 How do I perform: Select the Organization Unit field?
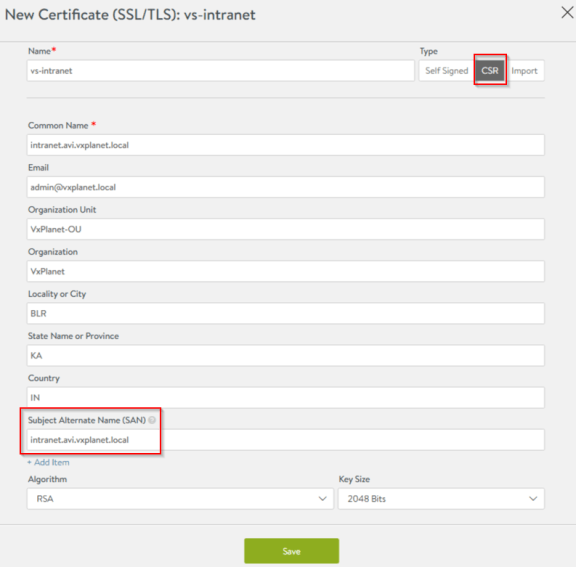tap(285, 229)
